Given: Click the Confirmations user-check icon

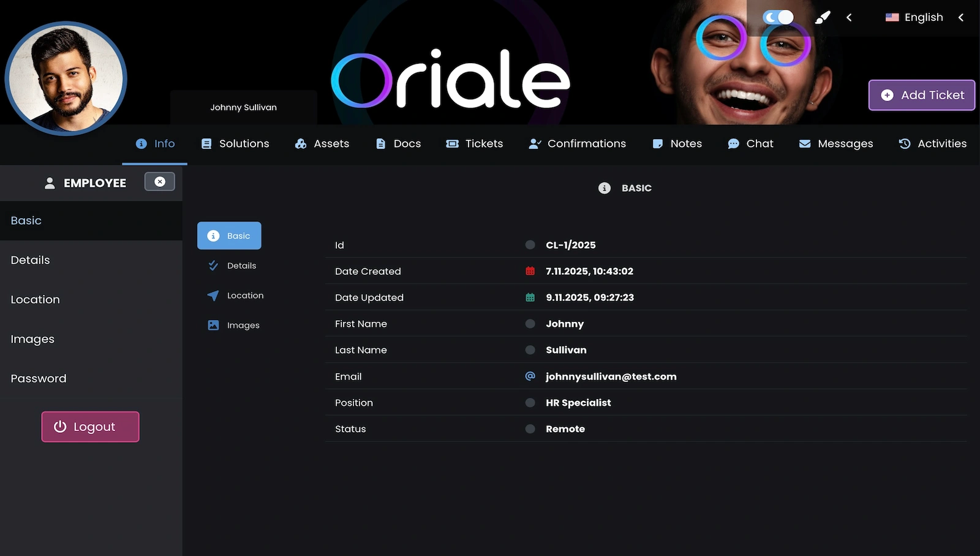Looking at the screenshot, I should click(x=535, y=144).
